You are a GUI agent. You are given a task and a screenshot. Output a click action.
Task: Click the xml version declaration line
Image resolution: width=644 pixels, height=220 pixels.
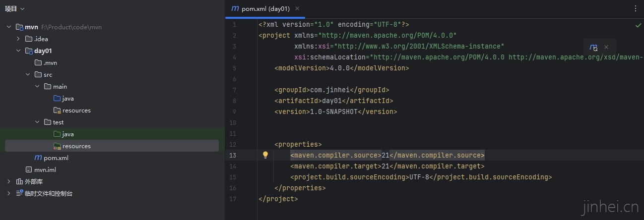(334, 24)
